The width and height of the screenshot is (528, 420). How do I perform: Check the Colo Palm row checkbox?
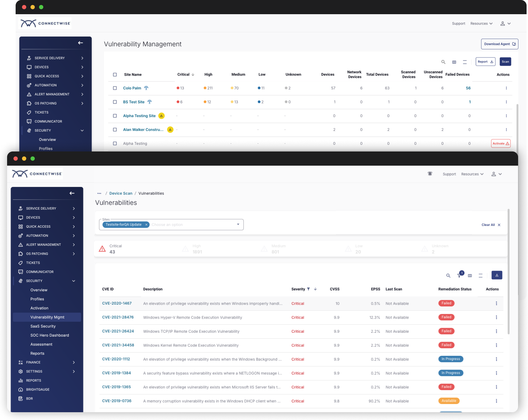coord(115,88)
